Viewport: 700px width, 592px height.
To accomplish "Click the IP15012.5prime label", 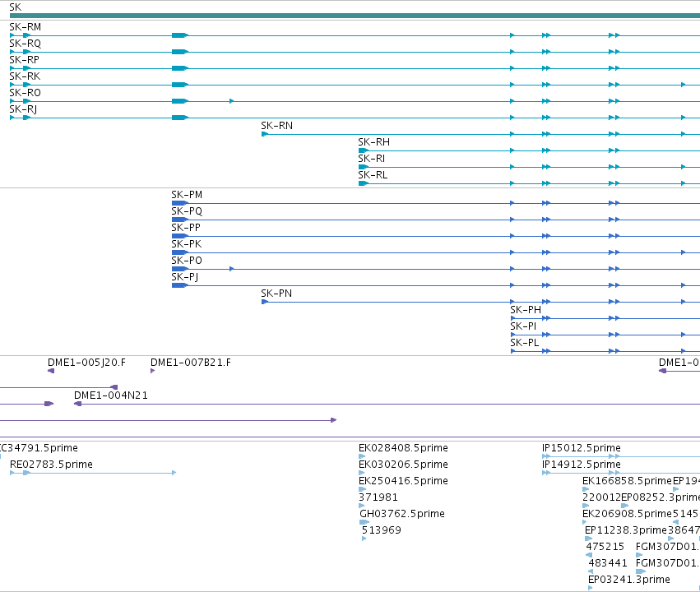I will click(x=582, y=448).
